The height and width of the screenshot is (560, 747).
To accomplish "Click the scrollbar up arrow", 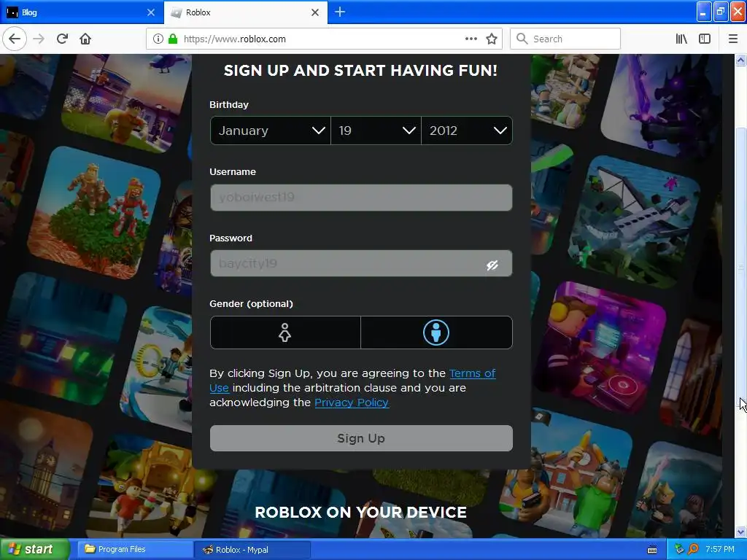I will click(740, 60).
